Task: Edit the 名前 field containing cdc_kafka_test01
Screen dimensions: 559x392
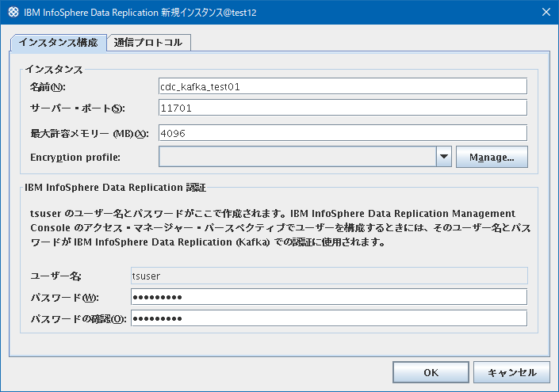Action: (343, 86)
